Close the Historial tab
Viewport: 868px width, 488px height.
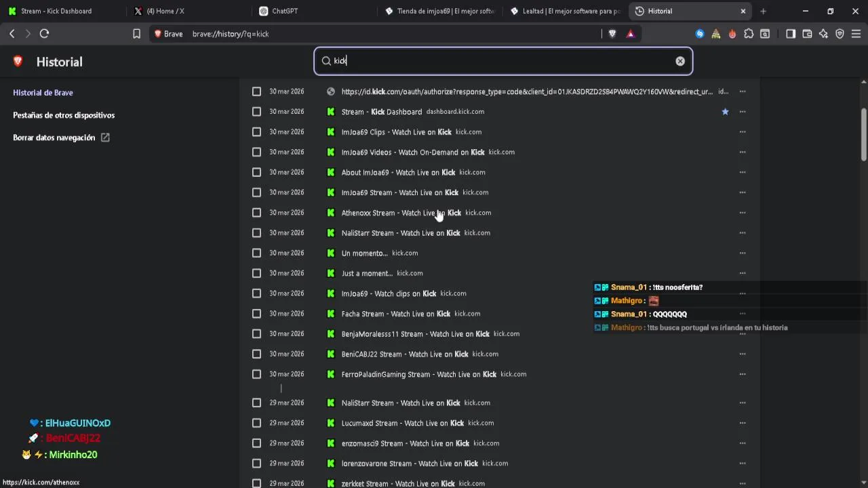743,11
